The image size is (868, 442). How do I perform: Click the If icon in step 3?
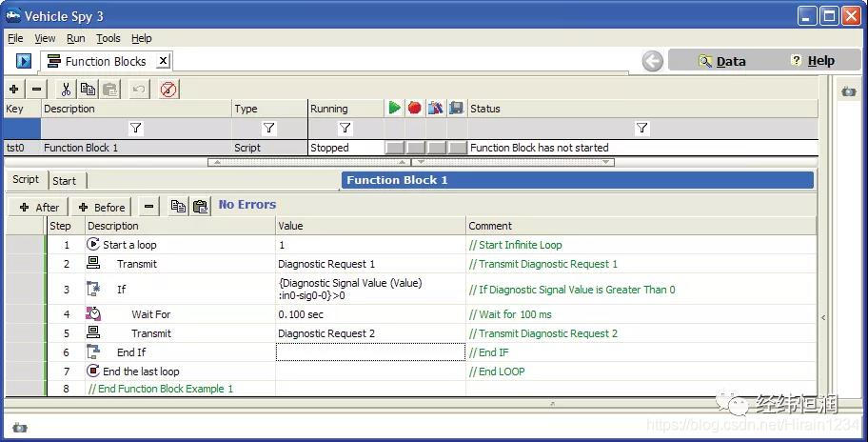93,289
